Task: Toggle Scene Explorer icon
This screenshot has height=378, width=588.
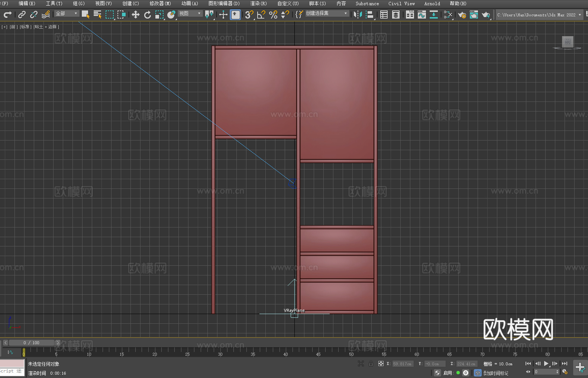Action: click(x=384, y=14)
